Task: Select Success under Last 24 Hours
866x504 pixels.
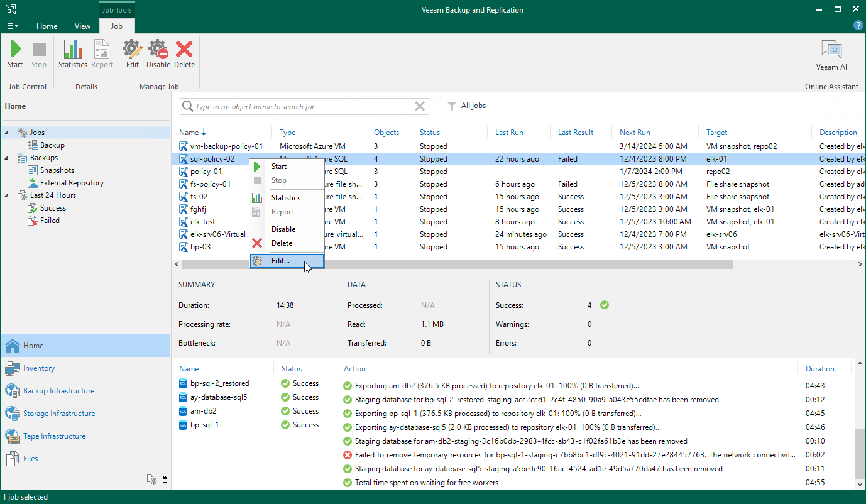Action: pyautogui.click(x=47, y=208)
